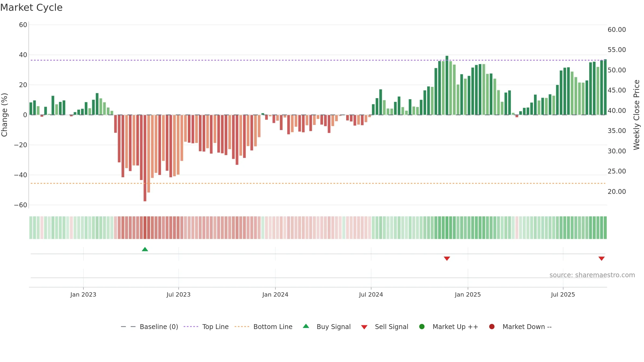Click the 60.00 price axis label
The height and width of the screenshot is (362, 644).
point(617,29)
